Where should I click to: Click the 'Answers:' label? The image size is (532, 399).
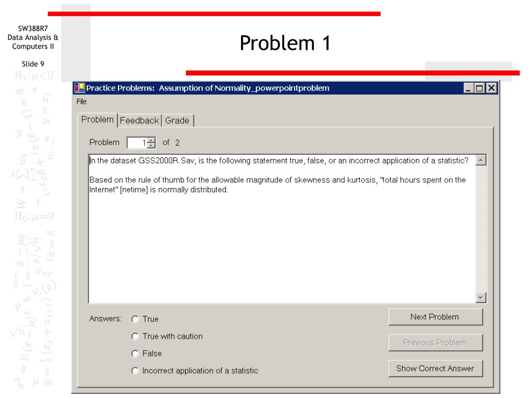[105, 318]
